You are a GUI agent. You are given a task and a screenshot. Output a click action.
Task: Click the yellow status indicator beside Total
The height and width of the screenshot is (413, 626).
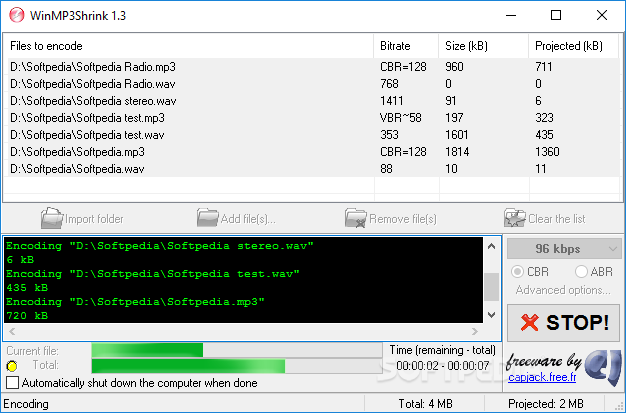[x=12, y=365]
